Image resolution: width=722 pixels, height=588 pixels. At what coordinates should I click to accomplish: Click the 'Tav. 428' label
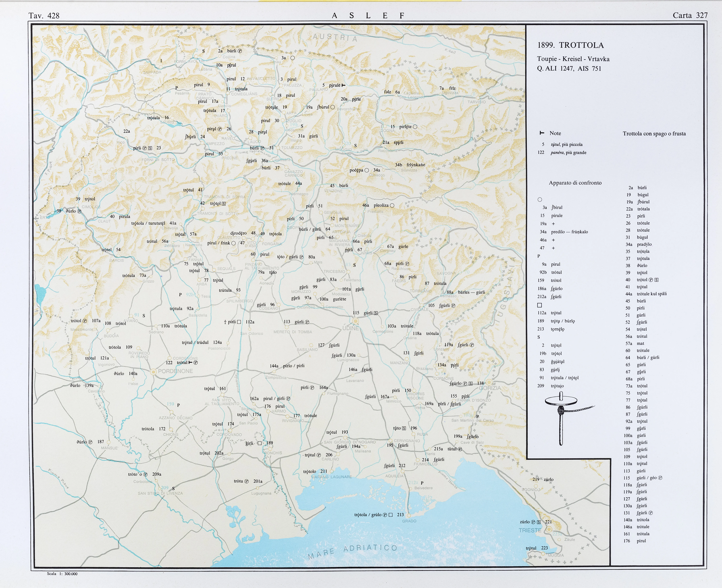coord(44,16)
